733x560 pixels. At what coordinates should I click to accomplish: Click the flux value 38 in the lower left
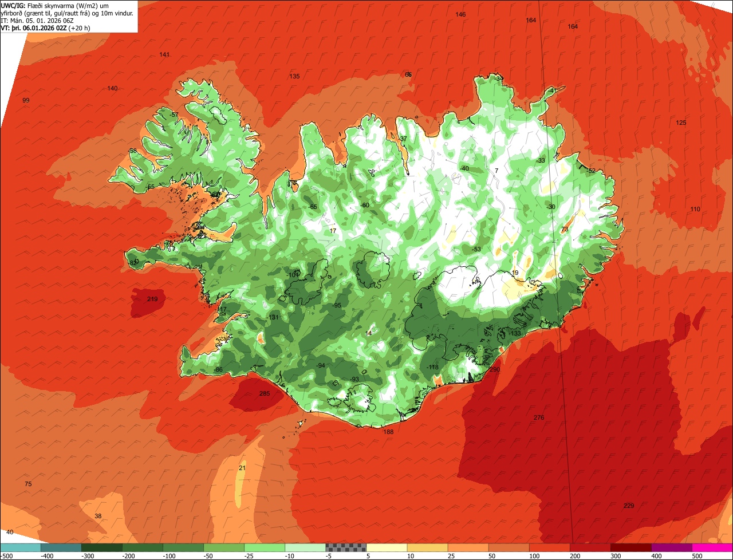point(98,516)
